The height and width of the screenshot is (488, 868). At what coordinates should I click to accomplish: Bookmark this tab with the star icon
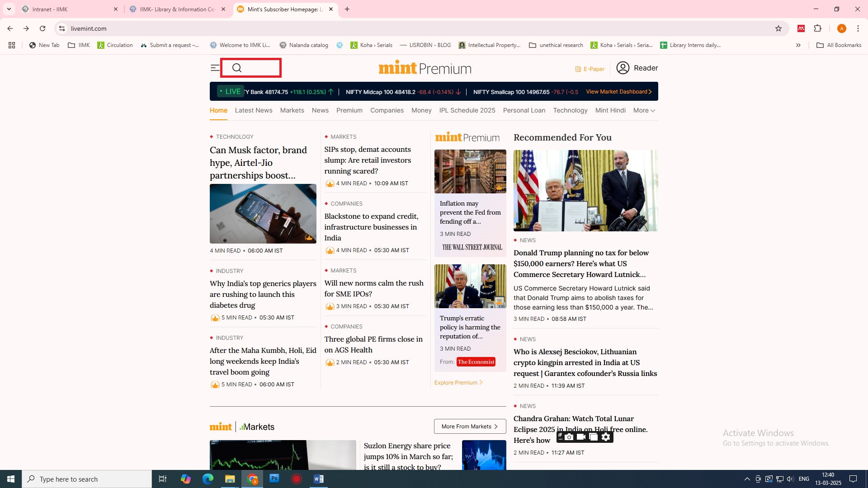click(x=778, y=28)
